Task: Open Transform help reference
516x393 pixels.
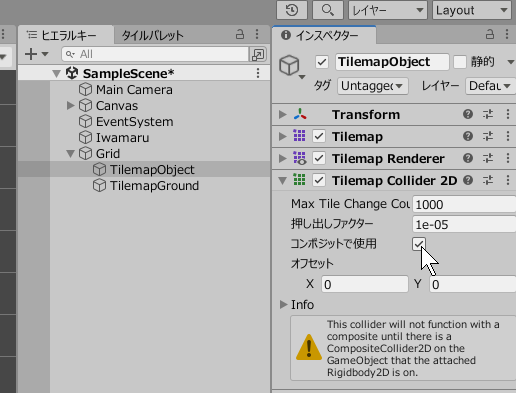Action: point(468,114)
